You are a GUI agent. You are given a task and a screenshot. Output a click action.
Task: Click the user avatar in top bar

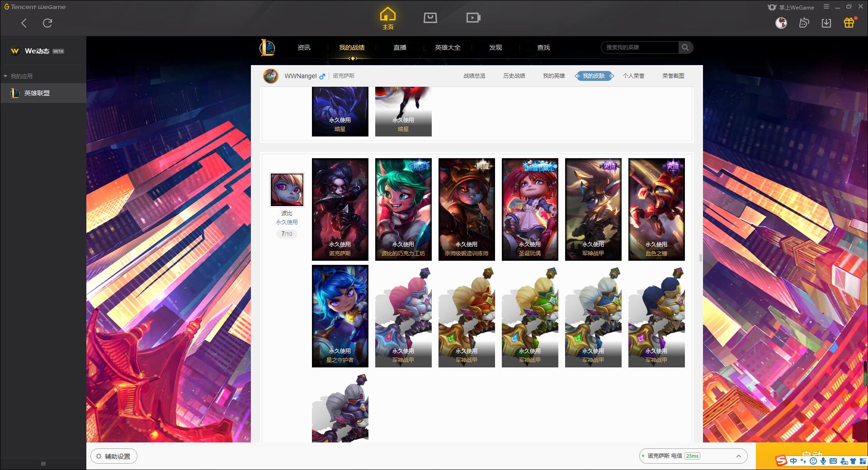(x=781, y=23)
